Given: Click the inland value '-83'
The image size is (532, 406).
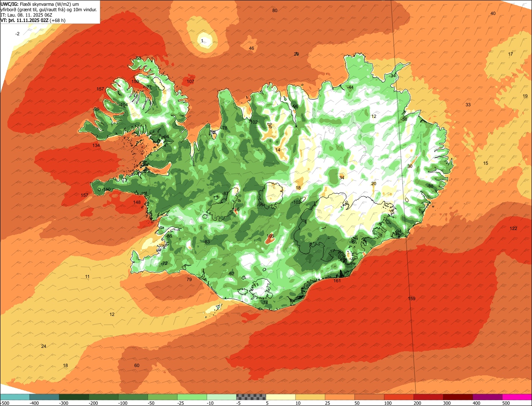Looking at the screenshot, I should [207, 242].
